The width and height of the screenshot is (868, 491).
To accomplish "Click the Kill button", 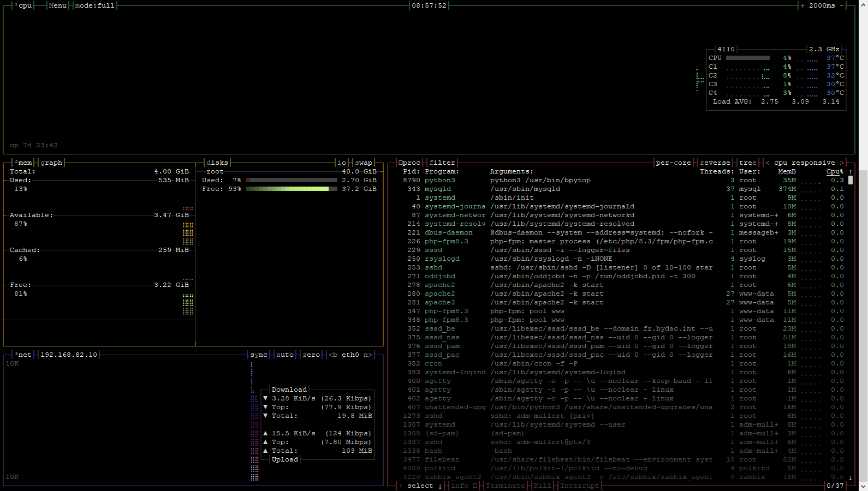I will click(543, 486).
